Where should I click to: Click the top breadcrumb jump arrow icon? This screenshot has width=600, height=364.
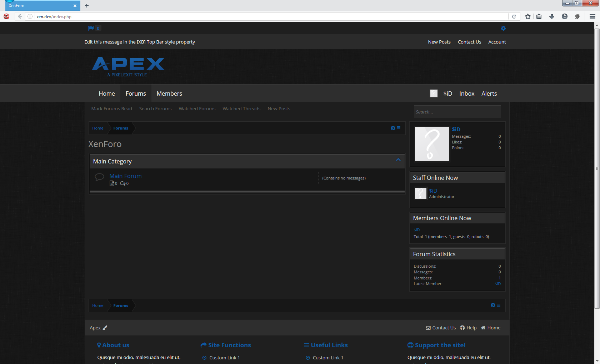point(393,128)
